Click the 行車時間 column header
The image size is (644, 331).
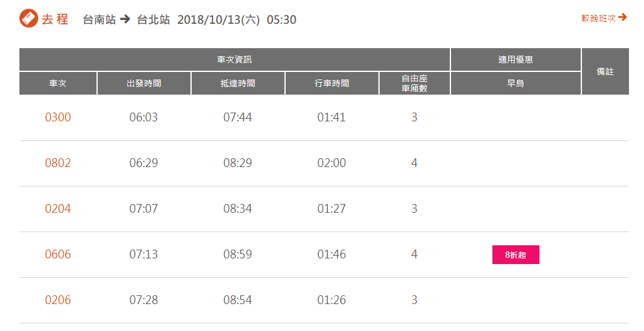(x=332, y=83)
